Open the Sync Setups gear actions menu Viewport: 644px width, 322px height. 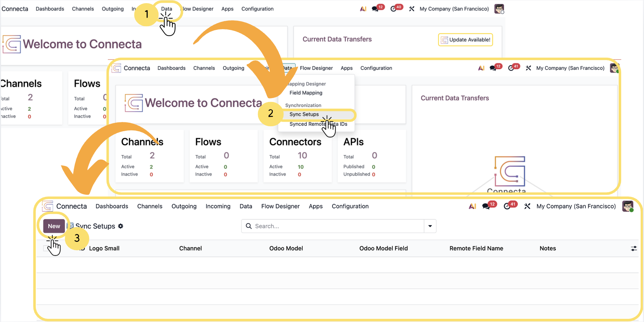click(x=121, y=226)
